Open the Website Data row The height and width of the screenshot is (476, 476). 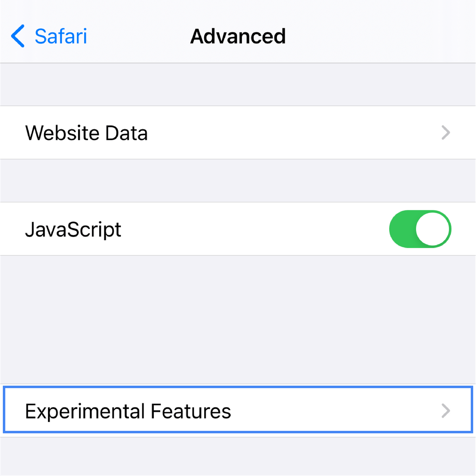[x=238, y=132]
